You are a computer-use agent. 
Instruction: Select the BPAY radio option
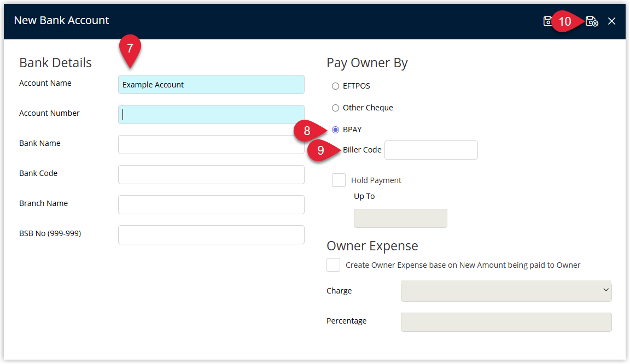[x=335, y=130]
